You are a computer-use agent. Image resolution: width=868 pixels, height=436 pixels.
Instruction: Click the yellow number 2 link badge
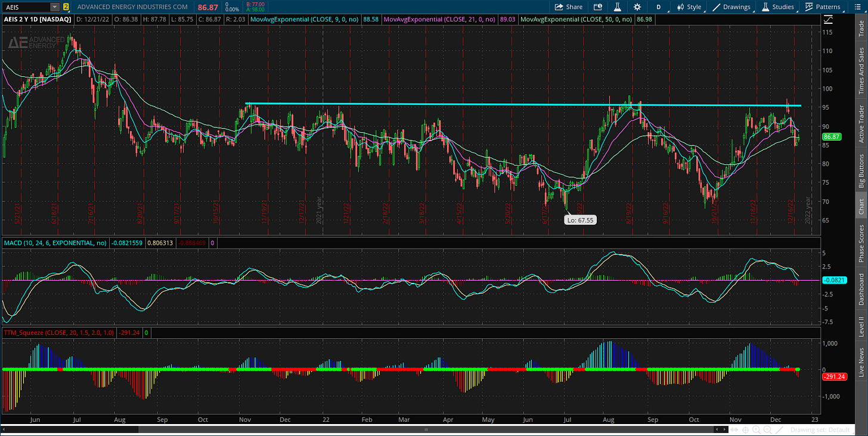tap(66, 7)
